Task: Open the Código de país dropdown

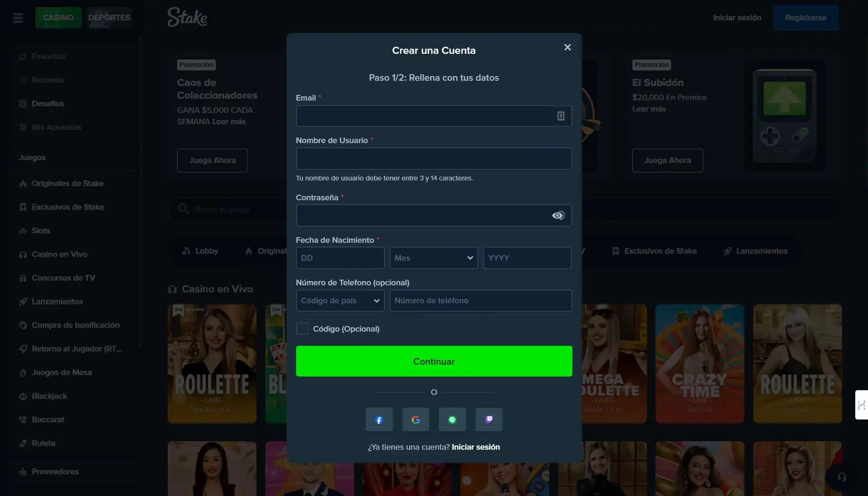Action: (x=340, y=300)
